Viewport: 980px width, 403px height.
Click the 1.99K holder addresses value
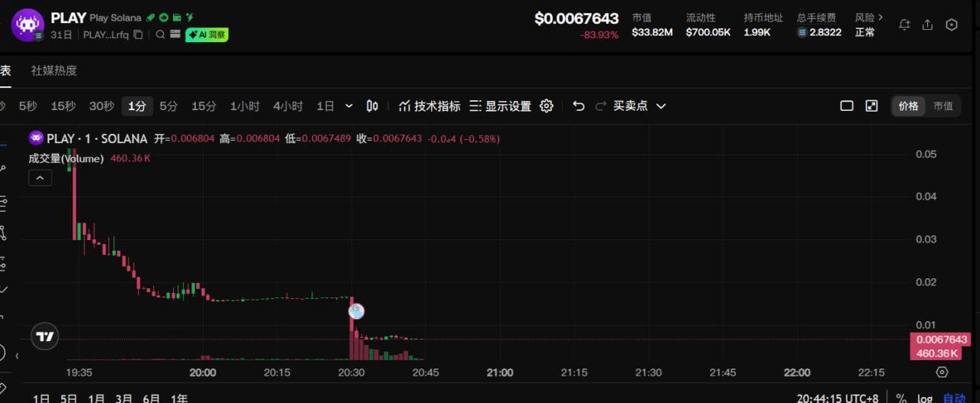coord(757,32)
